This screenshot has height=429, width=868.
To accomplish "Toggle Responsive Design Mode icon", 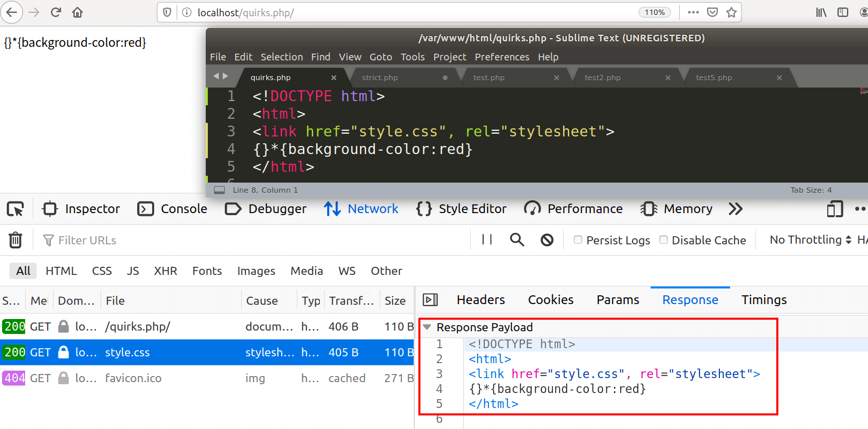I will (835, 209).
